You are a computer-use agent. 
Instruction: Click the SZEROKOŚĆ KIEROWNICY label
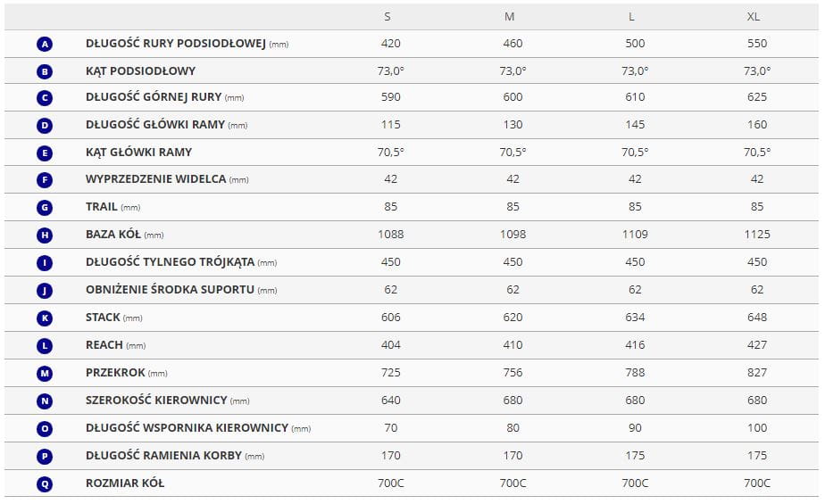tap(156, 401)
